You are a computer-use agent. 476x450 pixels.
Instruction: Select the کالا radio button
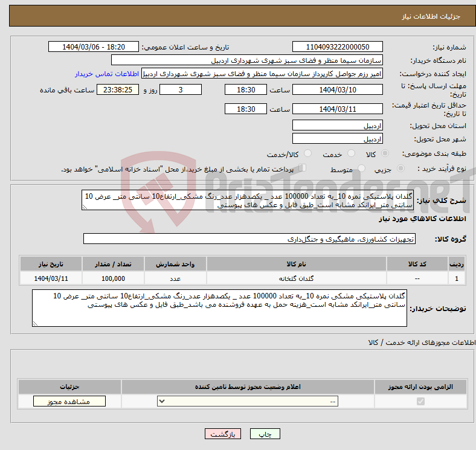[x=385, y=153]
